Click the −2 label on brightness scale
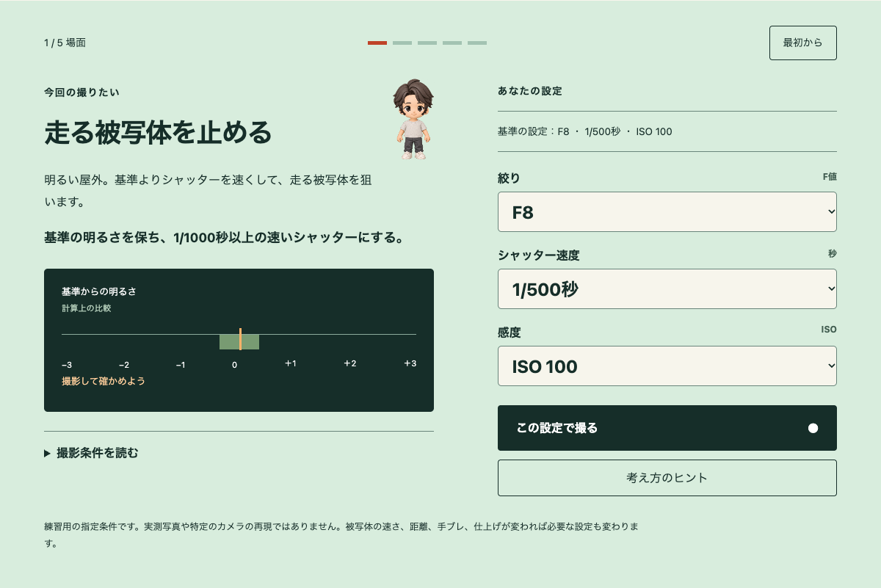Image resolution: width=881 pixels, height=588 pixels. pyautogui.click(x=124, y=365)
